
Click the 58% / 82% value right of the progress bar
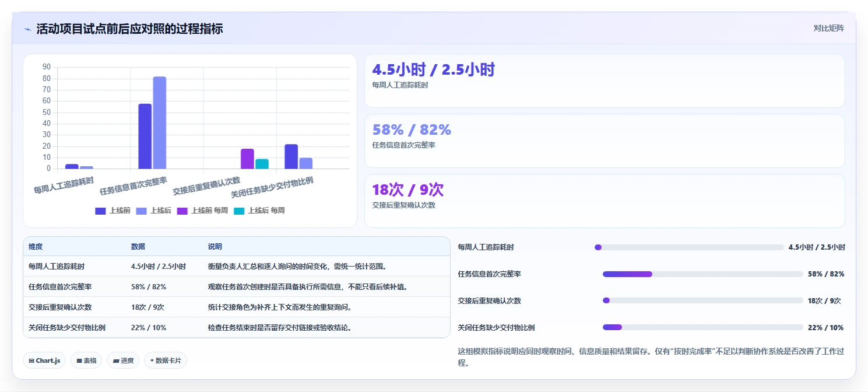point(826,274)
